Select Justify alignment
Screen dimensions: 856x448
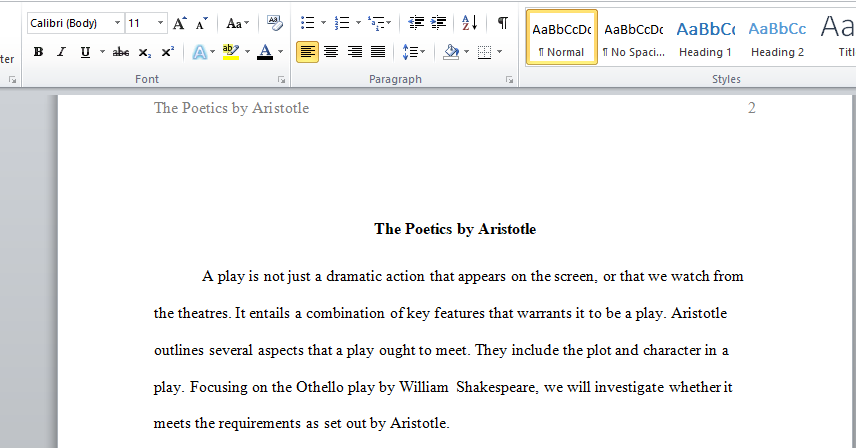point(378,52)
